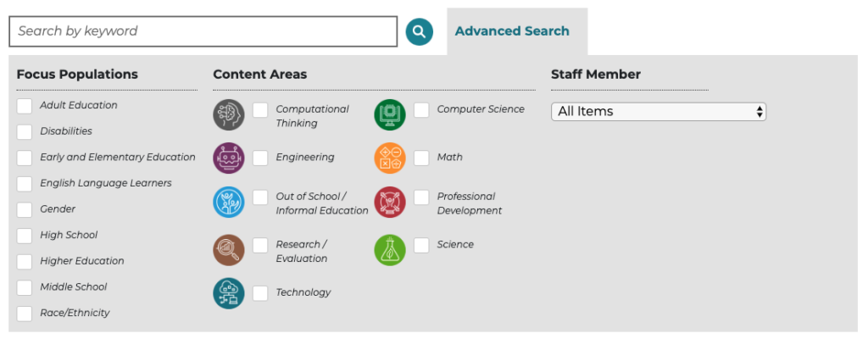Screen dimensions: 868x339
Task: Click the teal Technology cloud icon
Action: click(x=229, y=293)
